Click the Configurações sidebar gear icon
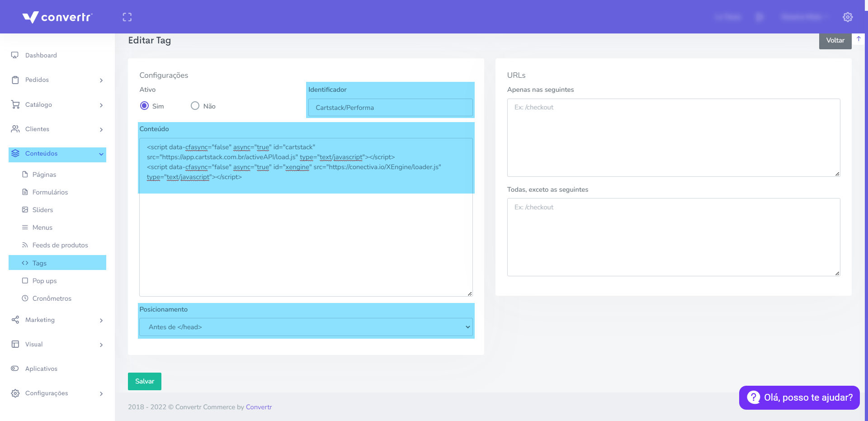 tap(15, 393)
